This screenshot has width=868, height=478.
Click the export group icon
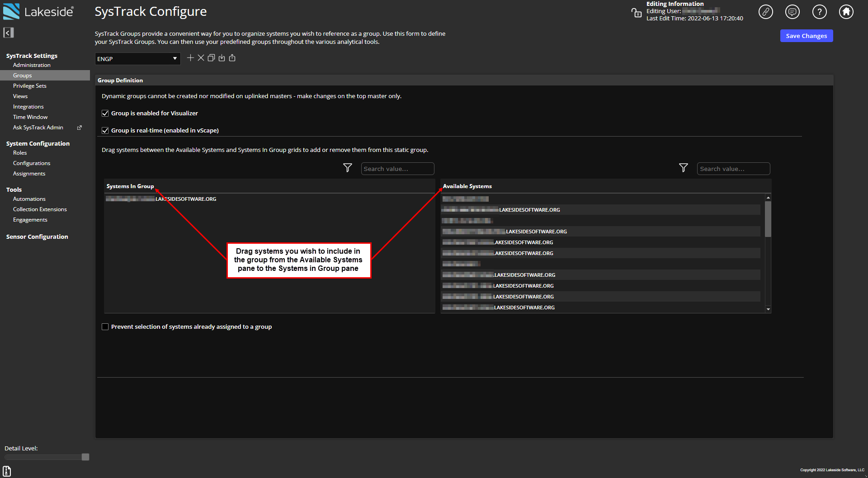pos(232,58)
